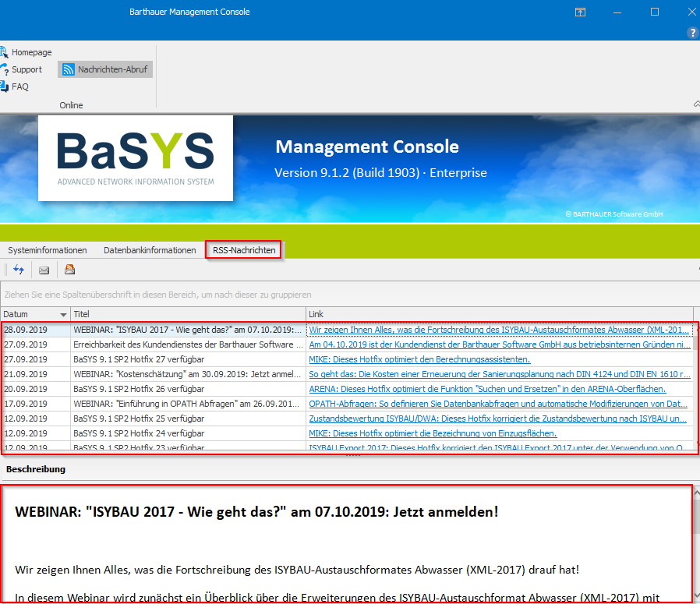
Task: Click the orange RSS feed toolbar icon
Action: pyautogui.click(x=69, y=270)
